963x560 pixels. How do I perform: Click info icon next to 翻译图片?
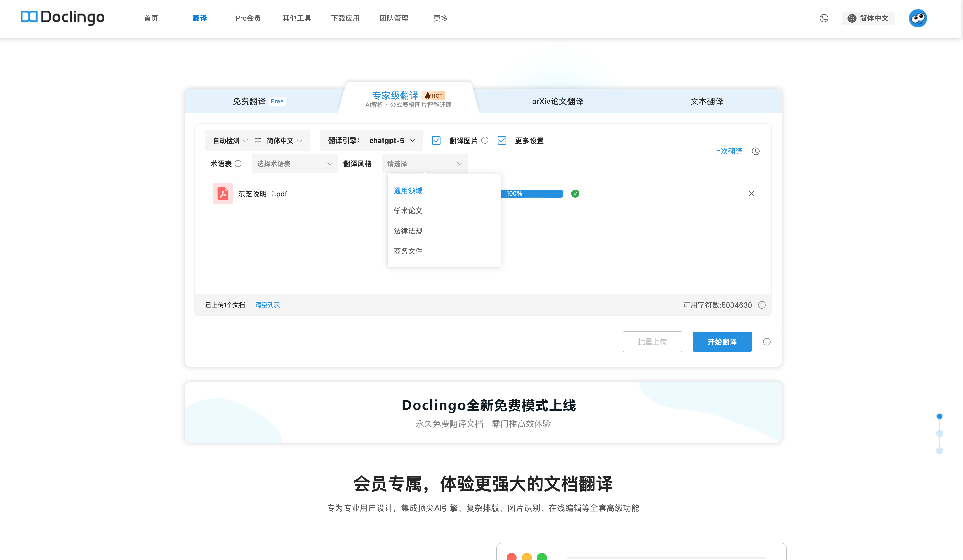pos(485,141)
